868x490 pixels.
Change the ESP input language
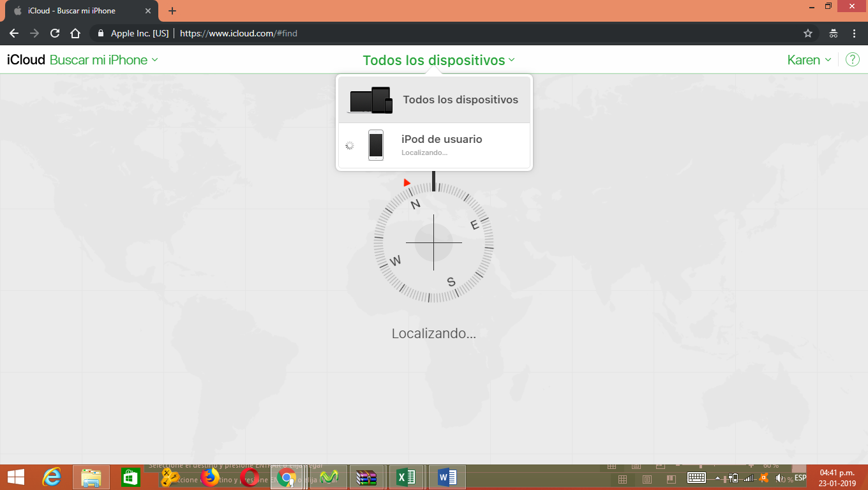(800, 478)
